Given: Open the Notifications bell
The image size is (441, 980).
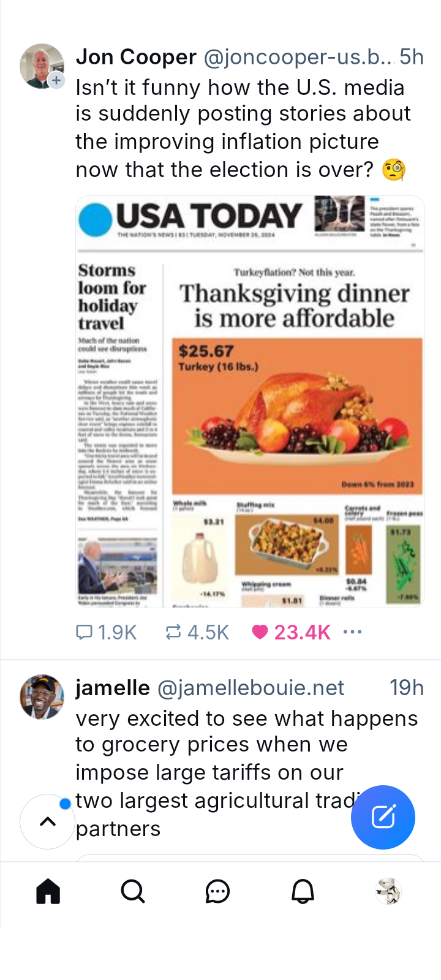Looking at the screenshot, I should (x=303, y=891).
